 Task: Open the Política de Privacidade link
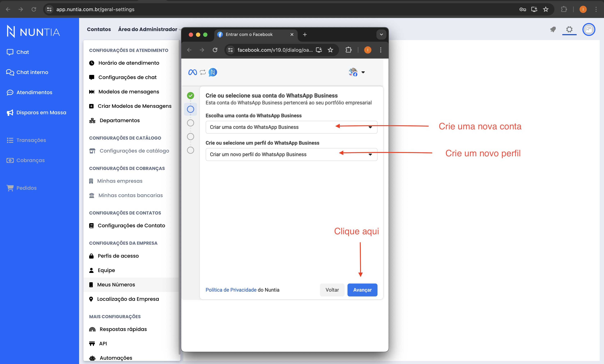(x=231, y=290)
